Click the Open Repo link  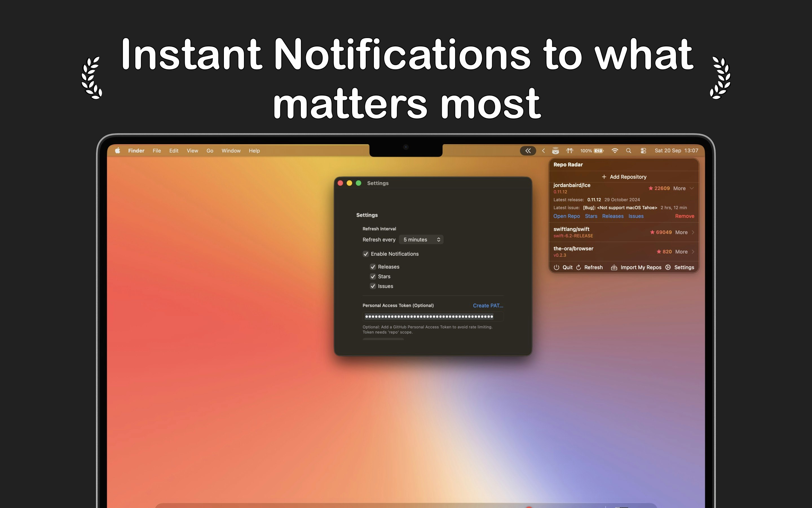point(566,216)
